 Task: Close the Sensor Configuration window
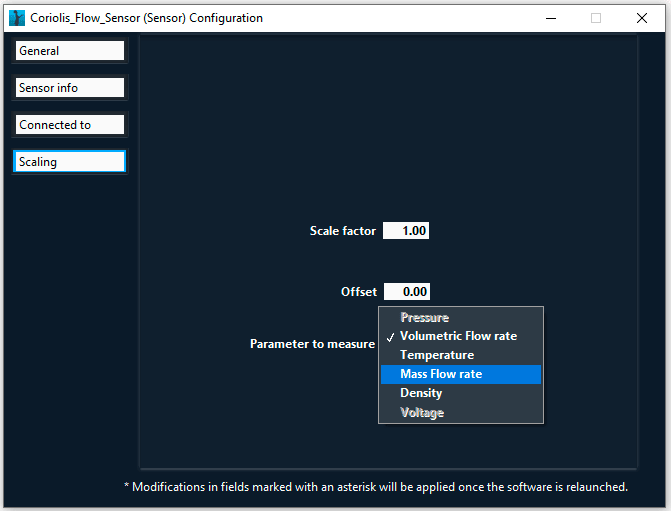642,18
